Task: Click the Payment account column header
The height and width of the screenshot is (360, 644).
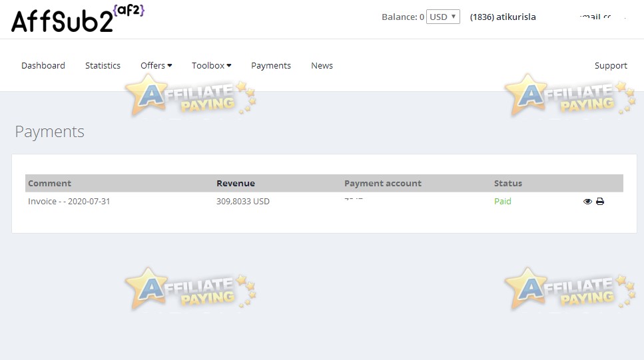Action: (383, 184)
